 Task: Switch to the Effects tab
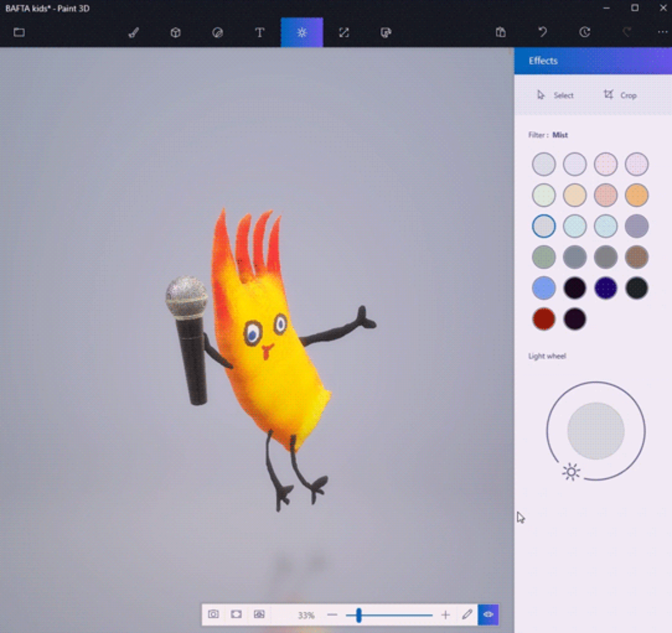pyautogui.click(x=302, y=32)
